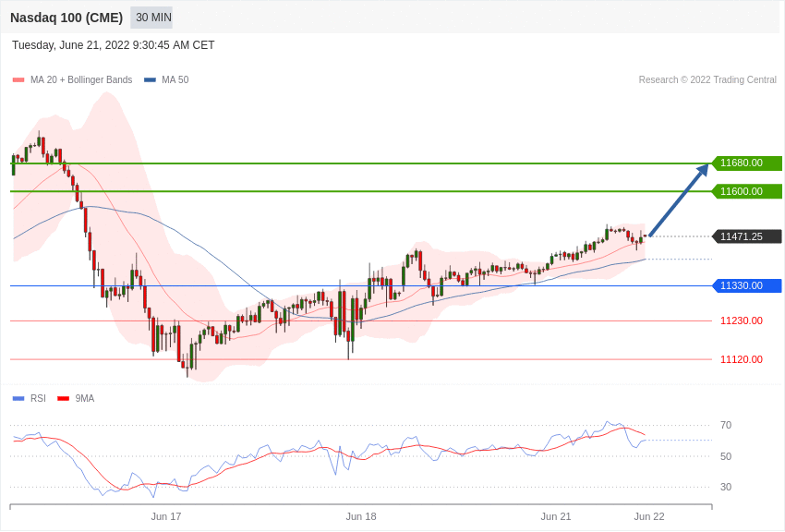Toggle the 9MA legend entry
Image resolution: width=785 pixels, height=532 pixels.
[76, 398]
